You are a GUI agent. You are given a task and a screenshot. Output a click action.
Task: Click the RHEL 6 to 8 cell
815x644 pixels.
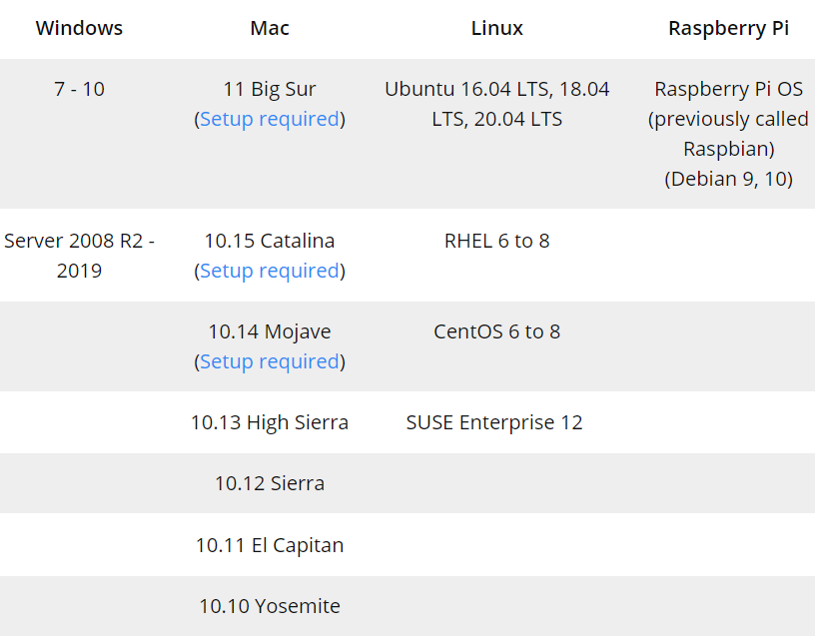pos(496,241)
